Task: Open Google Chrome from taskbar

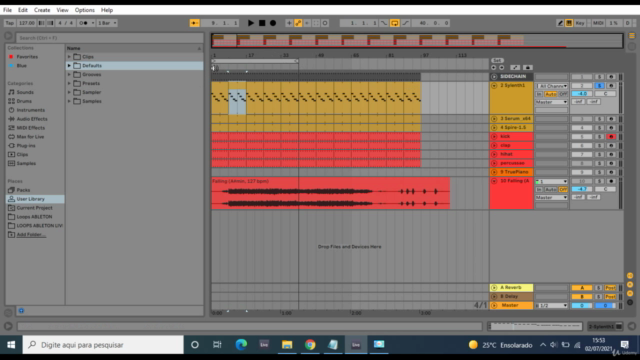Action: click(x=310, y=345)
